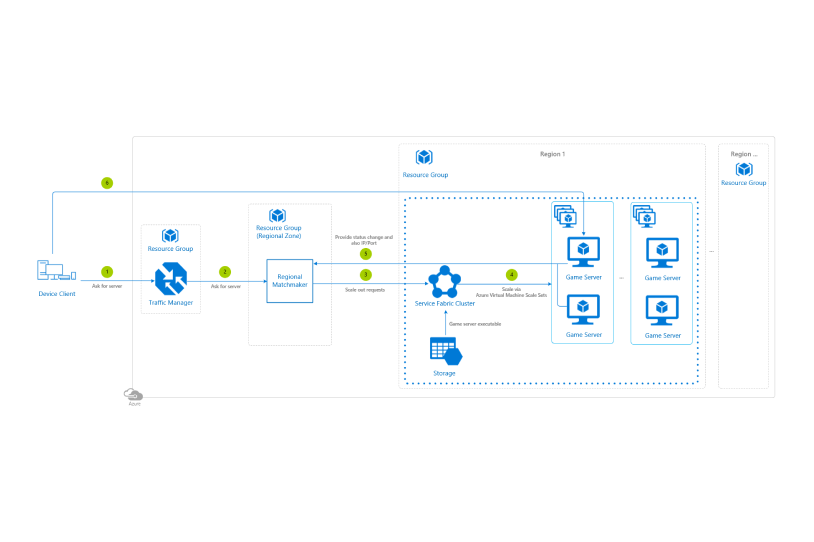Click the Service Fabric Cluster icon
The image size is (814, 542).
444,281
